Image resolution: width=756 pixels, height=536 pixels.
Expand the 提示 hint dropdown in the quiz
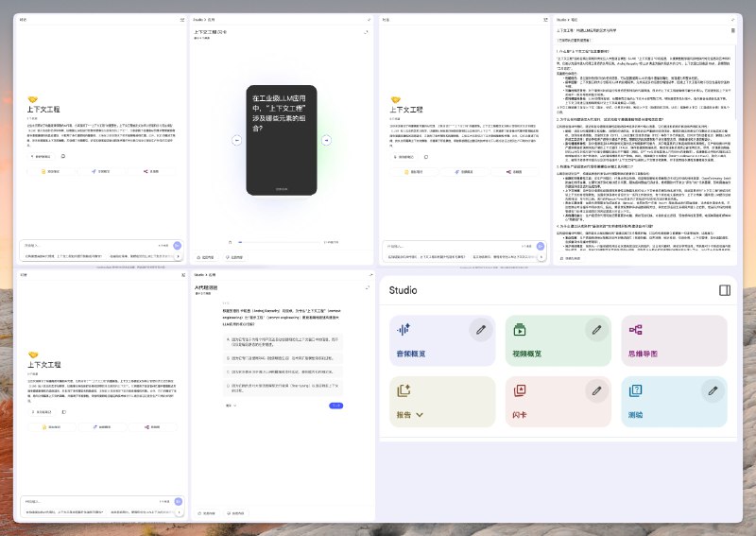tap(231, 406)
